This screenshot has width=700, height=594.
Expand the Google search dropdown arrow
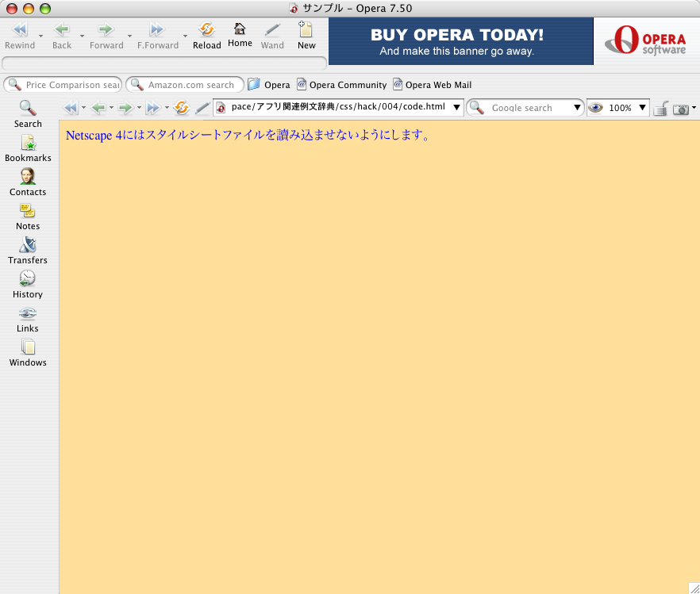[x=578, y=108]
